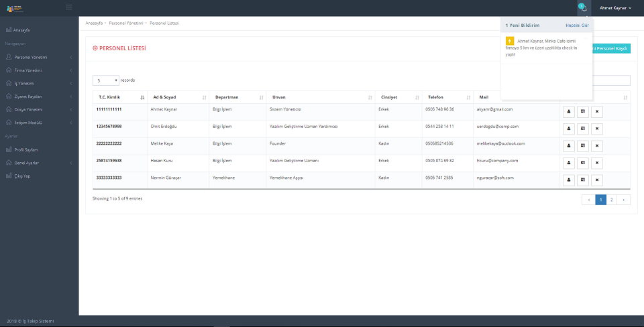Delete Ümit Erdoğdu with the X icon
644x327 pixels.
(x=597, y=129)
